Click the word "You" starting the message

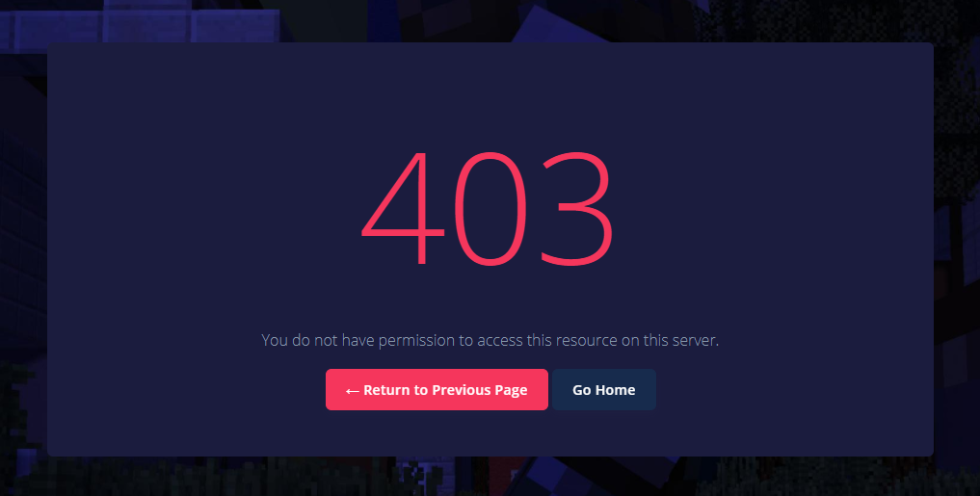275,340
